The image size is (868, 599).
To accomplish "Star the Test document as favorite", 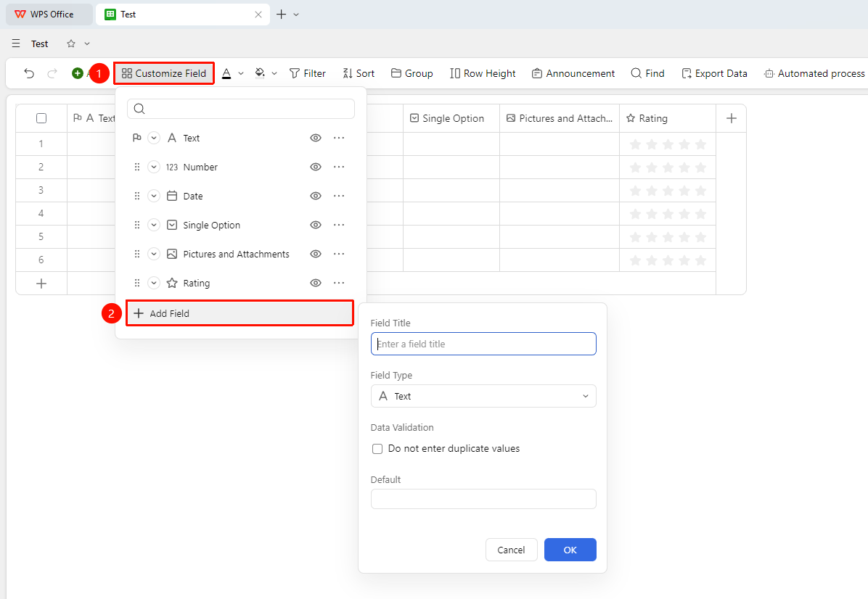I will 71,44.
